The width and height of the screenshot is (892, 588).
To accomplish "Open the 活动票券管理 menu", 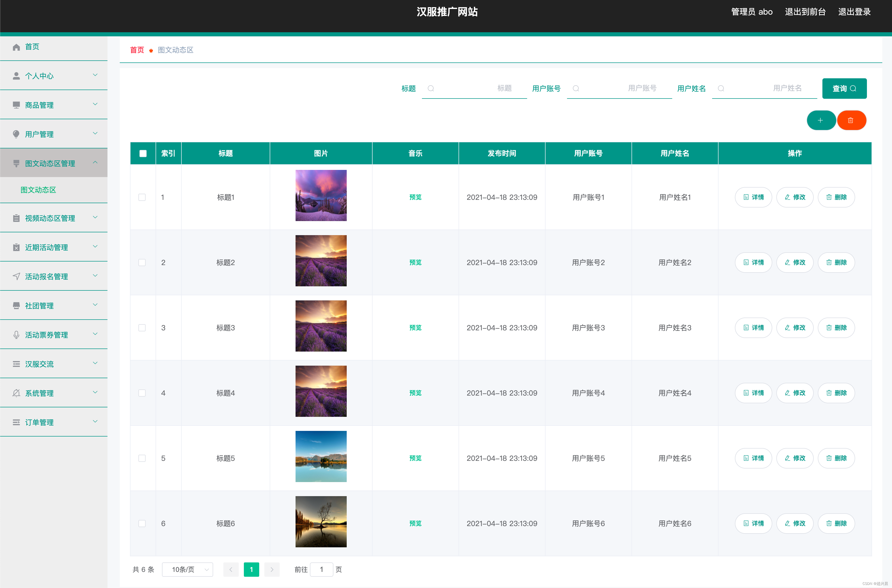I will click(54, 335).
